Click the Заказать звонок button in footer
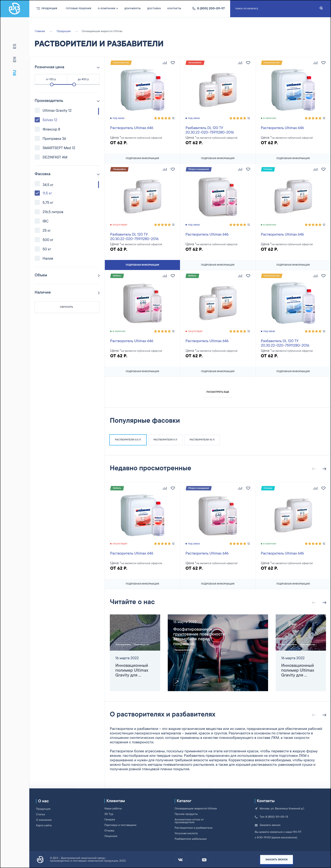 click(276, 859)
